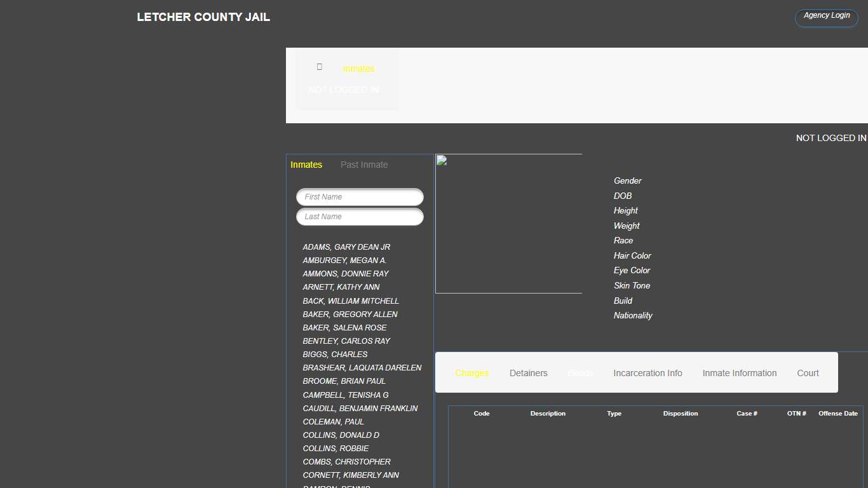
Task: Sort charges by the Offense Date column header
Action: (x=837, y=413)
